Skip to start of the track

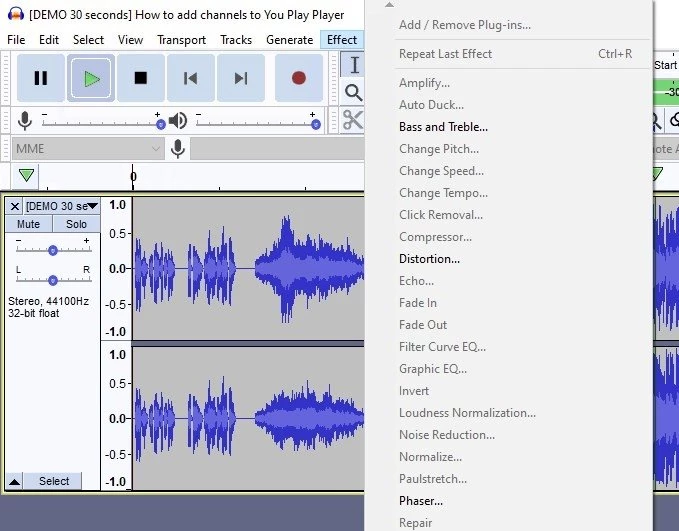[191, 78]
